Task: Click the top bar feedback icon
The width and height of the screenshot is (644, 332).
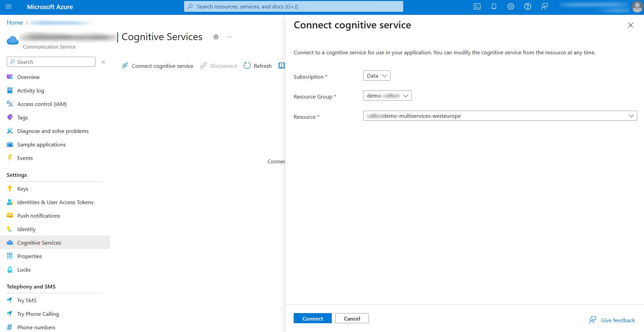Action: pyautogui.click(x=545, y=7)
